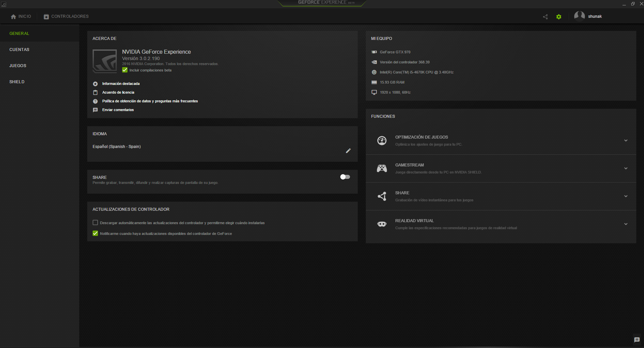This screenshot has width=644, height=348.
Task: Open feedback chat icon in bottom right corner
Action: tap(637, 340)
